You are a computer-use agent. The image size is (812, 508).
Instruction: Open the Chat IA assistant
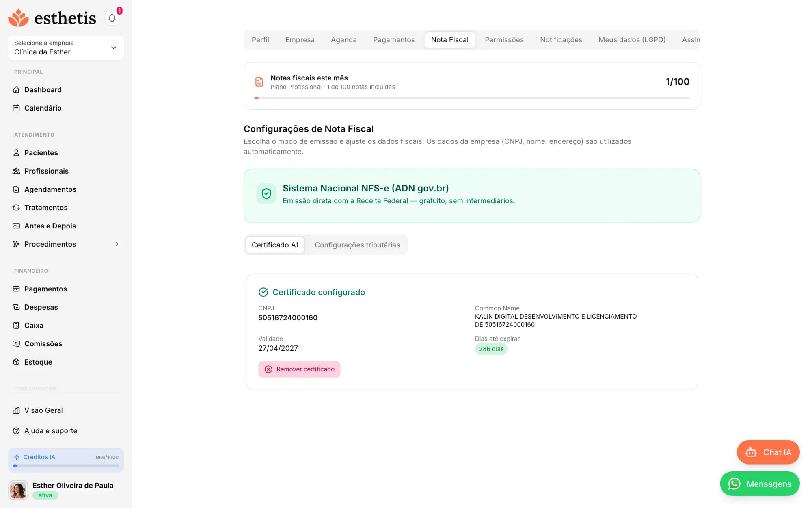coord(768,452)
